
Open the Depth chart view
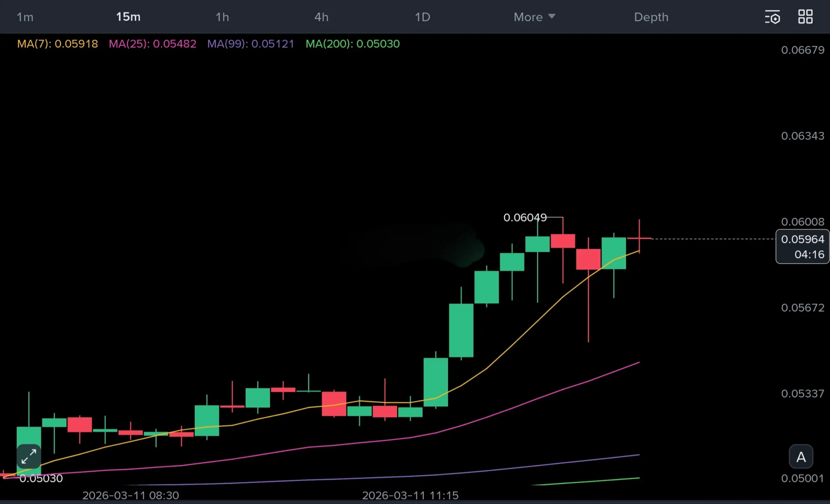click(651, 17)
